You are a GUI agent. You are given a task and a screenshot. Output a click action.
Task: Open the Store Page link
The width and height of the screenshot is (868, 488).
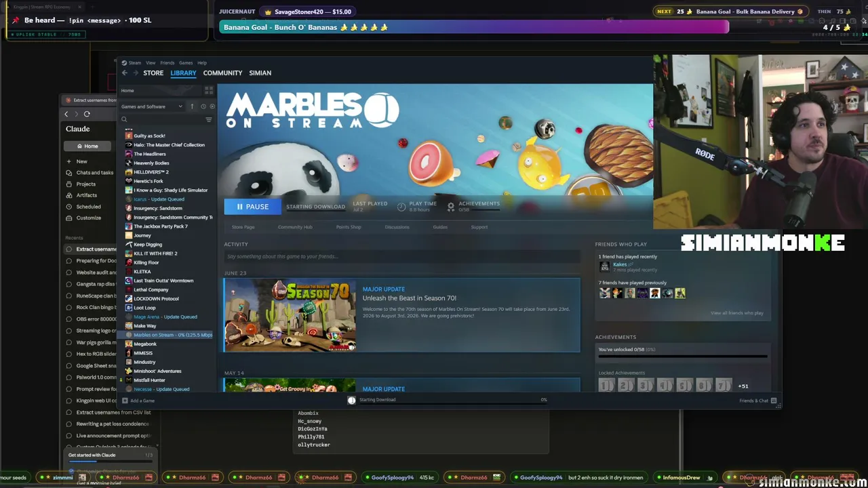coord(243,227)
